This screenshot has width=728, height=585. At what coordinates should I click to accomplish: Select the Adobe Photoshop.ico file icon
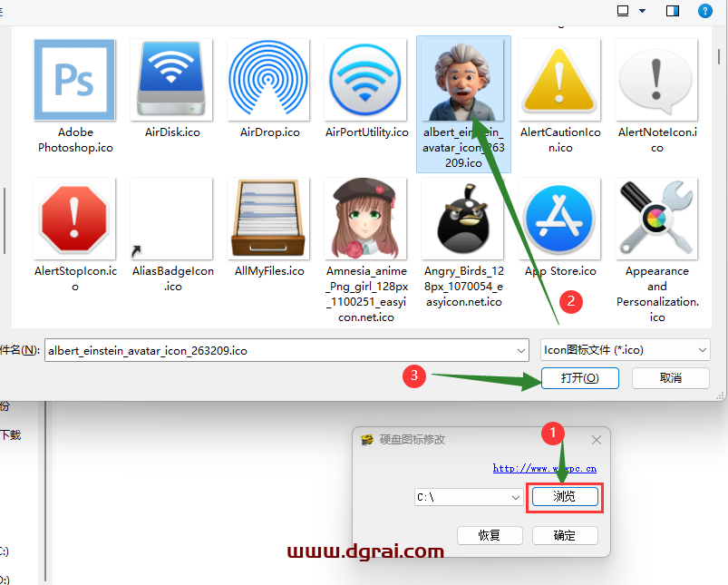click(x=74, y=80)
